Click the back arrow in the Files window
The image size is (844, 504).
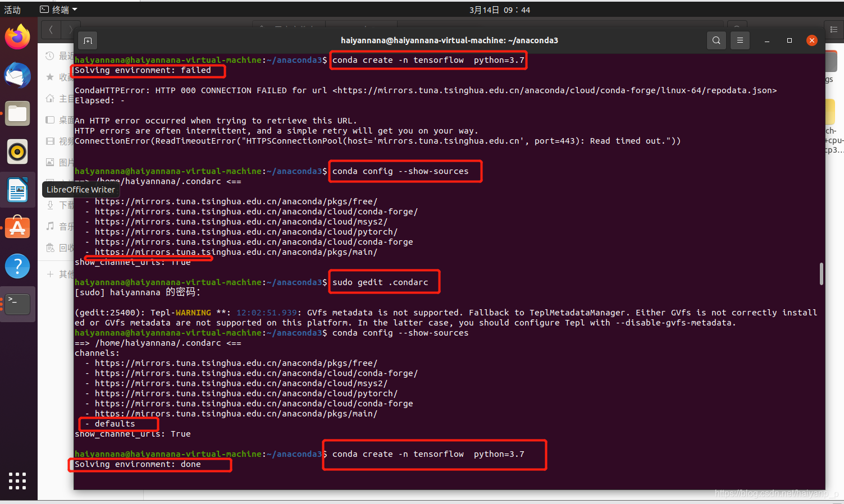point(51,29)
